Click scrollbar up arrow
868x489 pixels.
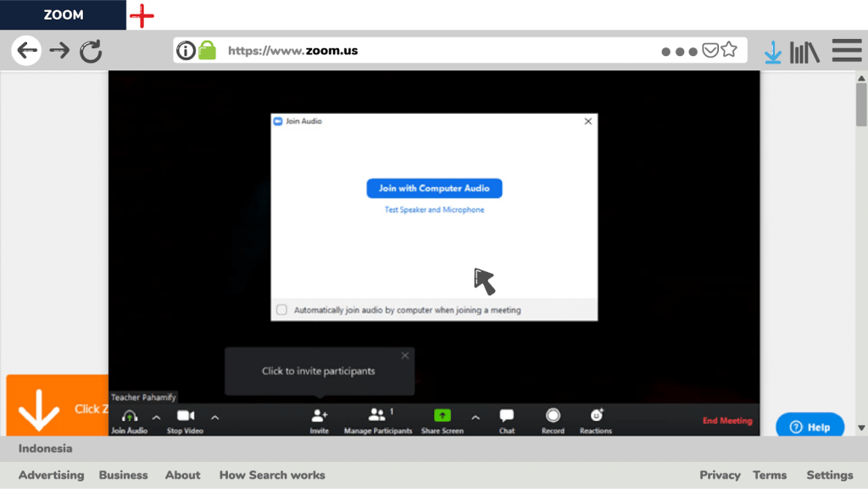click(861, 79)
